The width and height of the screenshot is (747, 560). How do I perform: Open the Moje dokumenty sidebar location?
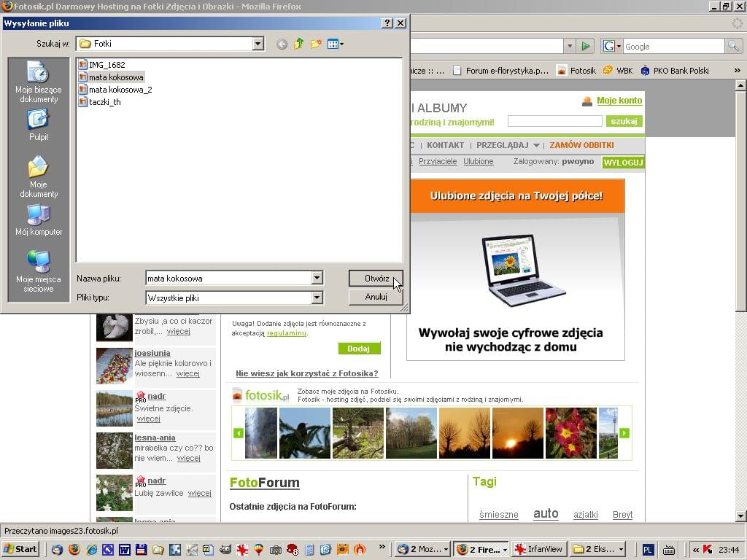[x=38, y=176]
